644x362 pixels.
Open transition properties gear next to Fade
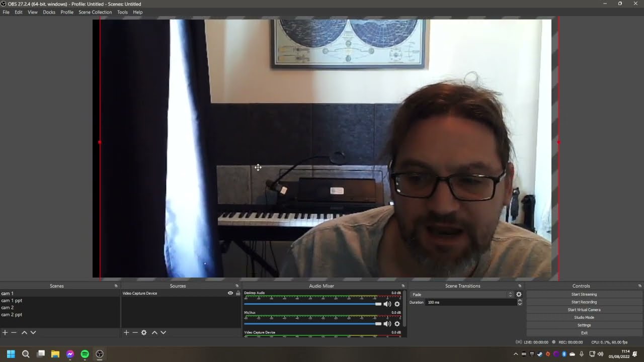[x=519, y=295]
